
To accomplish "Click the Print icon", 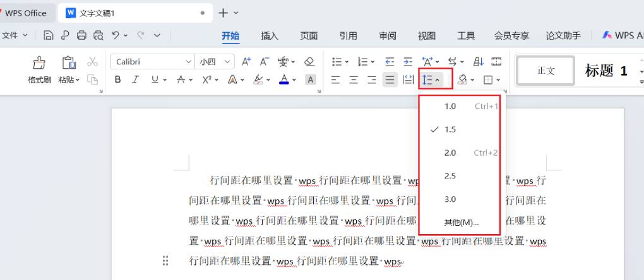I will tap(81, 36).
